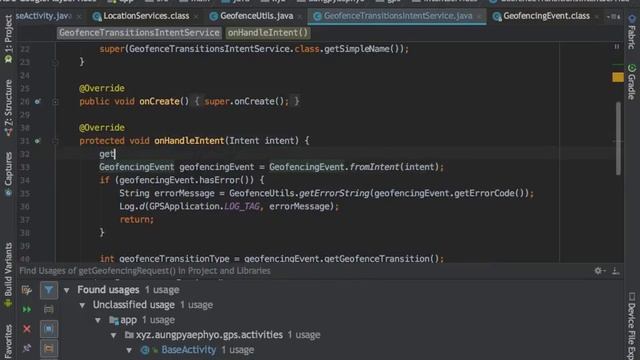640x360 pixels.
Task: Close GeofenceTransitionsIntentService.java tab
Action: coord(479,16)
